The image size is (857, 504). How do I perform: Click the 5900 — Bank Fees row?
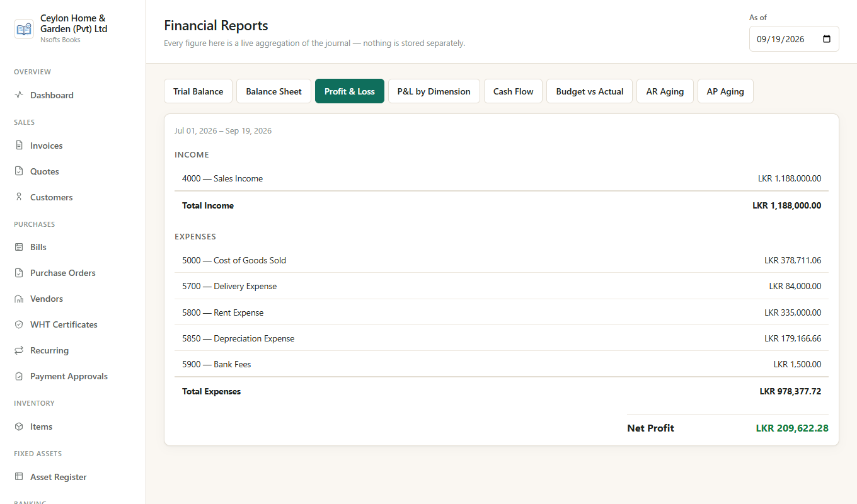502,364
